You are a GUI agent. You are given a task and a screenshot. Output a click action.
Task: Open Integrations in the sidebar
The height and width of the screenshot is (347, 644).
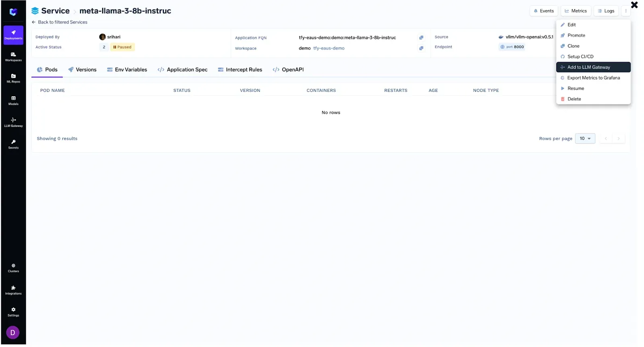13,290
